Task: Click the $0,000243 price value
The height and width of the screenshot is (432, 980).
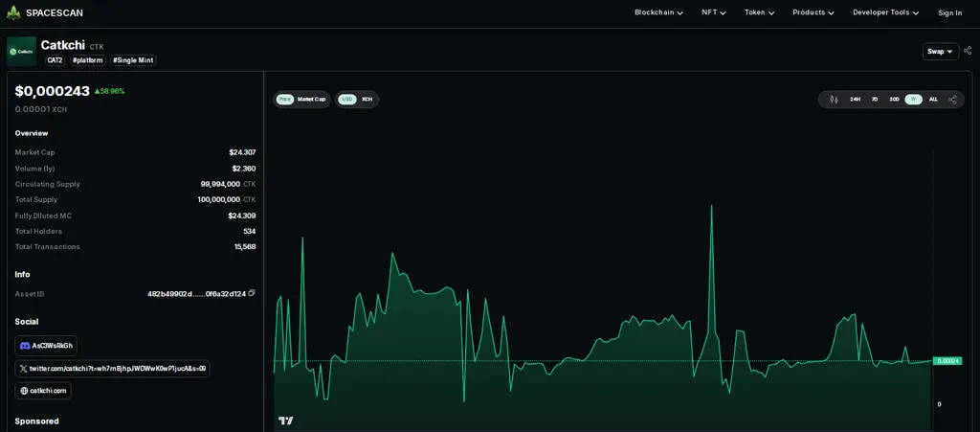Action: coord(53,91)
